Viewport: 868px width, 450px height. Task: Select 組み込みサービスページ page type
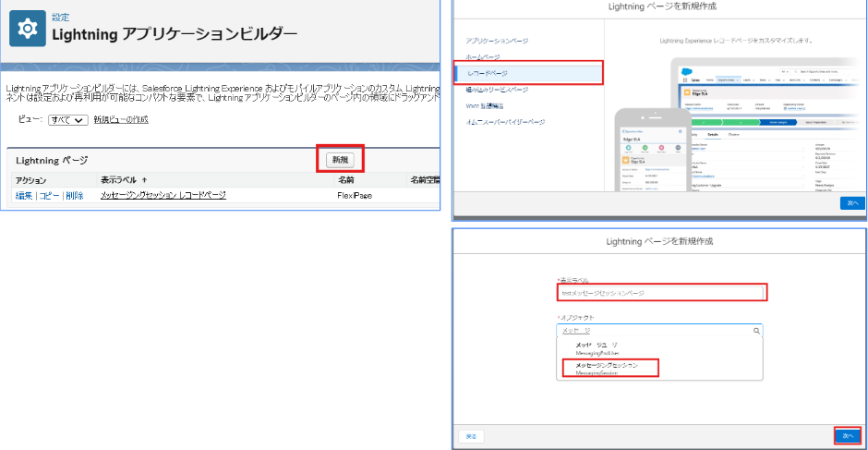(497, 90)
